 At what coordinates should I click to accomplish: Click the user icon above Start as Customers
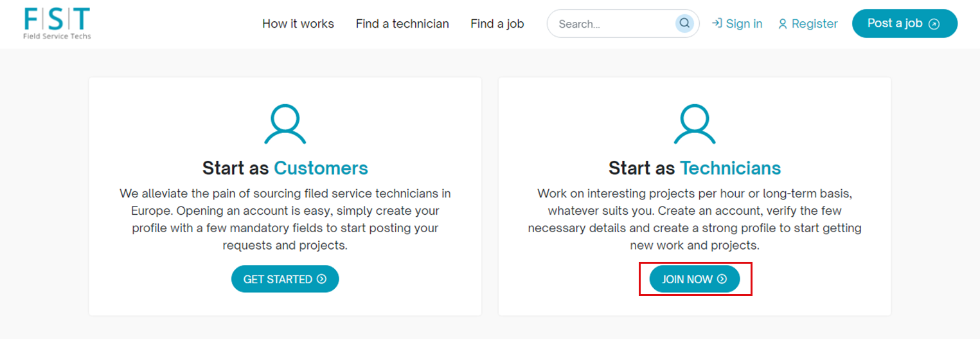click(285, 125)
